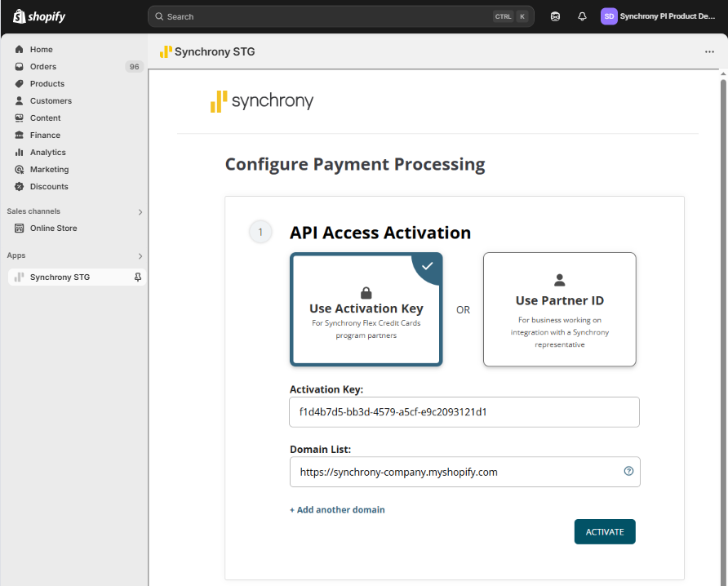
Task: Expand the Apps section chevron
Action: (140, 256)
